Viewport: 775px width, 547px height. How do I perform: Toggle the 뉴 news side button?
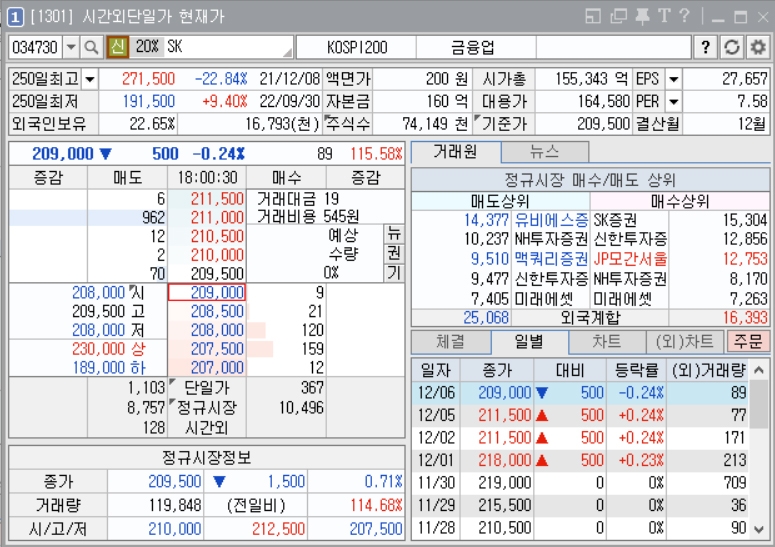(394, 234)
